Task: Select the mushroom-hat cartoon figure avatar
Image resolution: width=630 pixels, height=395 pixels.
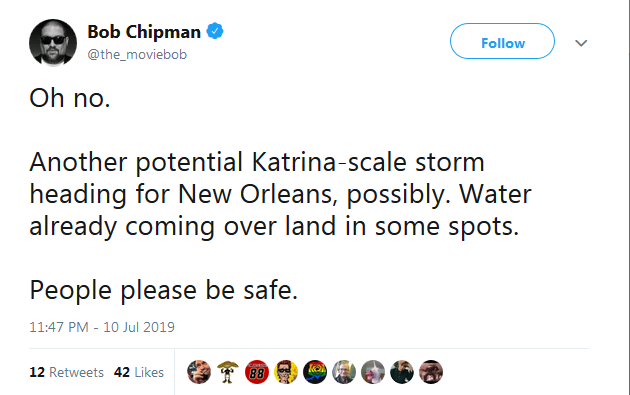Action: [x=228, y=372]
